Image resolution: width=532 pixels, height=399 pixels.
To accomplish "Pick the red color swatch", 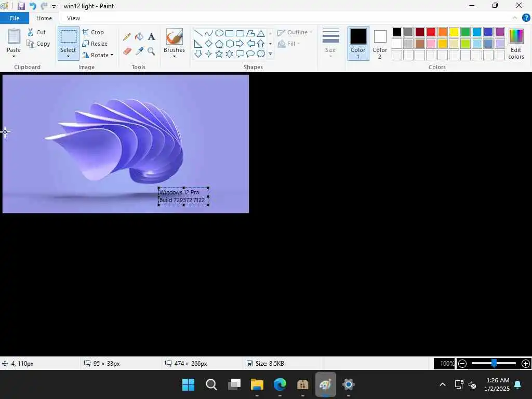I will [431, 32].
